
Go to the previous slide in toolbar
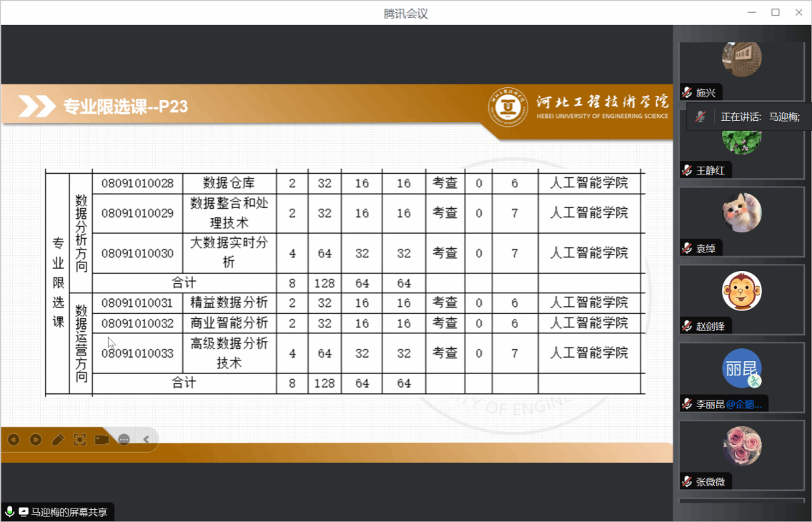point(14,440)
